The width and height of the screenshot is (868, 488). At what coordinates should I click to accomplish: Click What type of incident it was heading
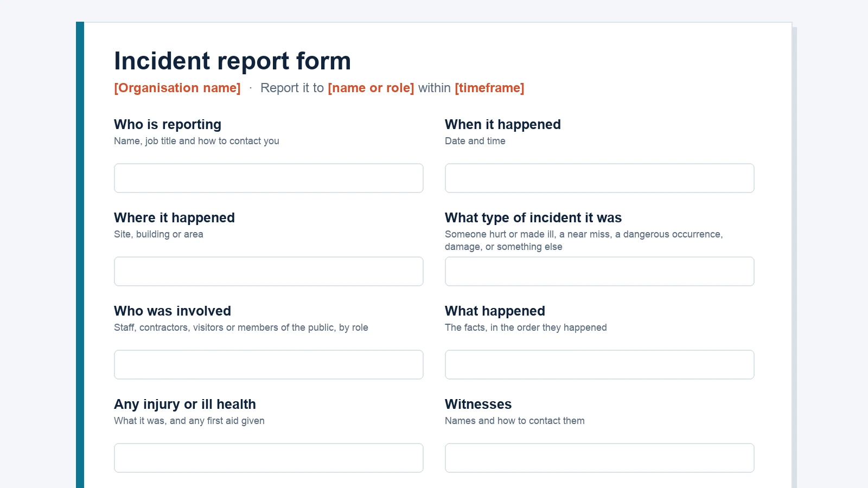[533, 218]
